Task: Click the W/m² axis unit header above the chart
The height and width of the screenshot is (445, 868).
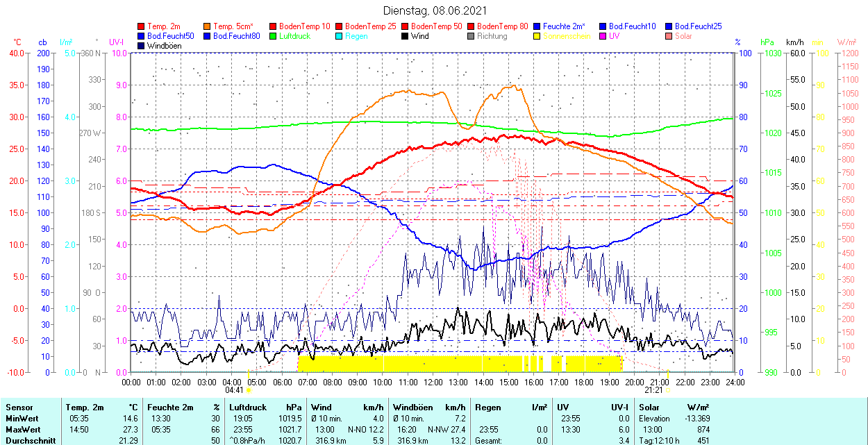Action: tap(848, 42)
